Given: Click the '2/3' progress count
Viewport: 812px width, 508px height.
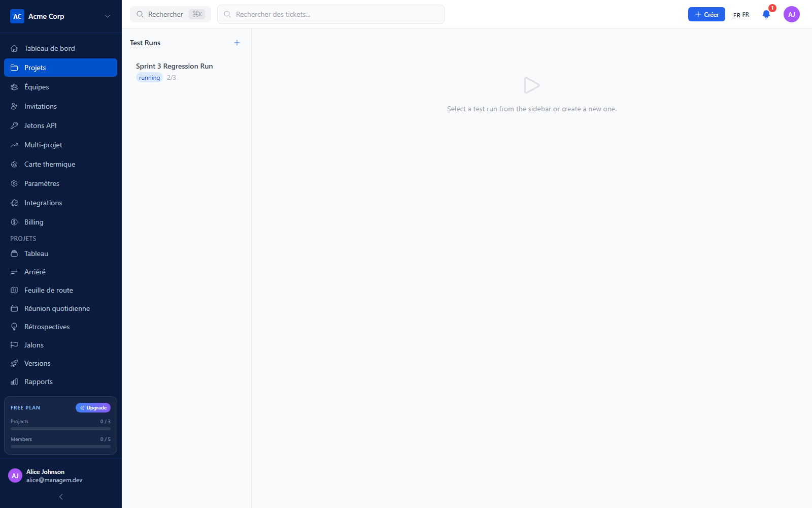Looking at the screenshot, I should coord(172,78).
